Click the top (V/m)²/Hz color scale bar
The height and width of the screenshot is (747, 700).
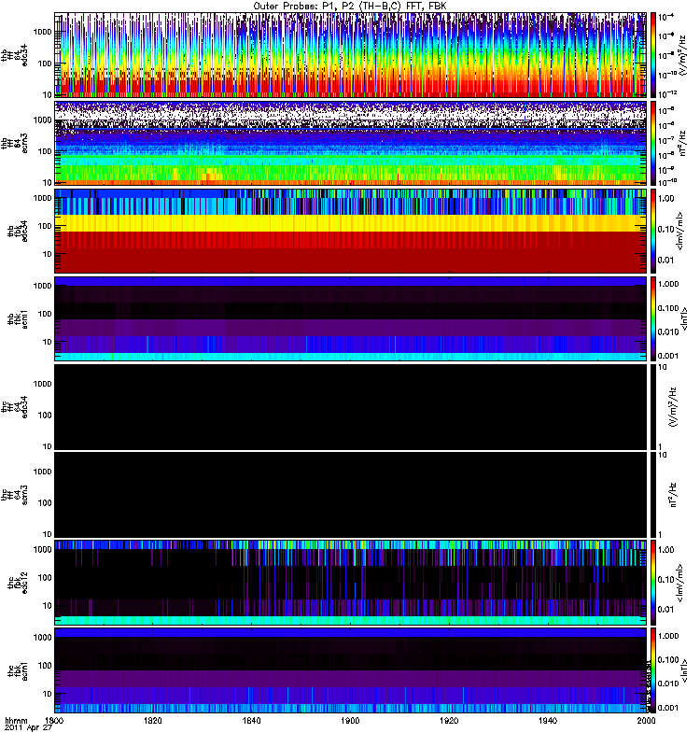(653, 55)
